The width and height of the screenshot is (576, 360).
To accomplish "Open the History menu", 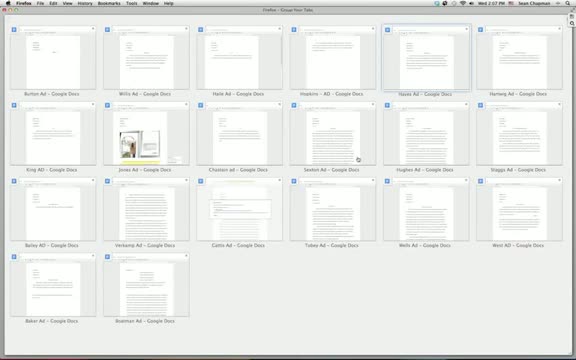I will point(85,3).
